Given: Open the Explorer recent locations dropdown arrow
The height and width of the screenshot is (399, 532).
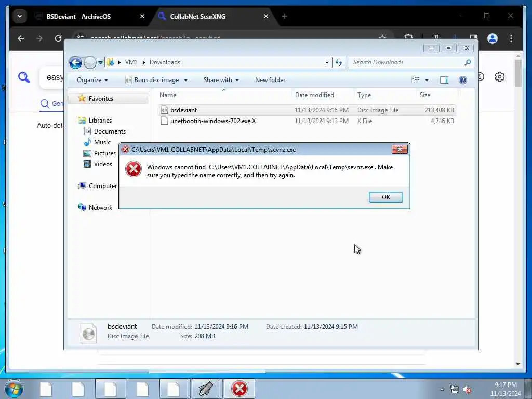Looking at the screenshot, I should coord(100,62).
